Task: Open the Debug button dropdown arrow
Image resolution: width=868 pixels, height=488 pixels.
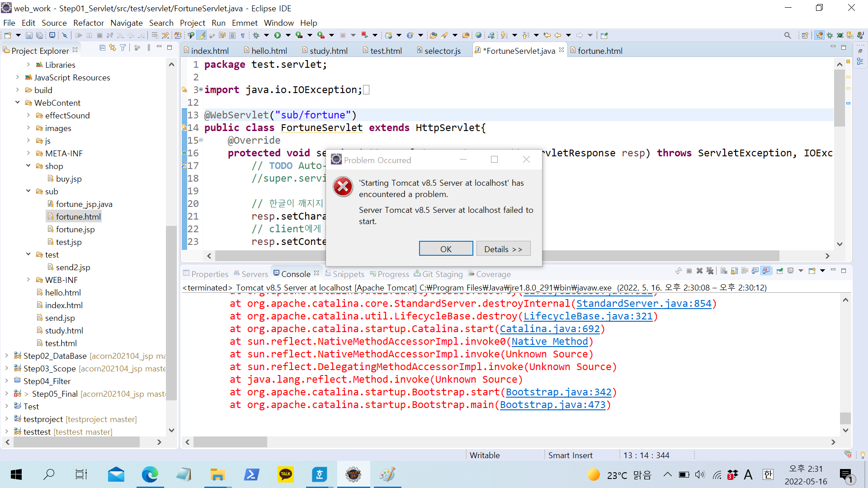Action: [266, 35]
